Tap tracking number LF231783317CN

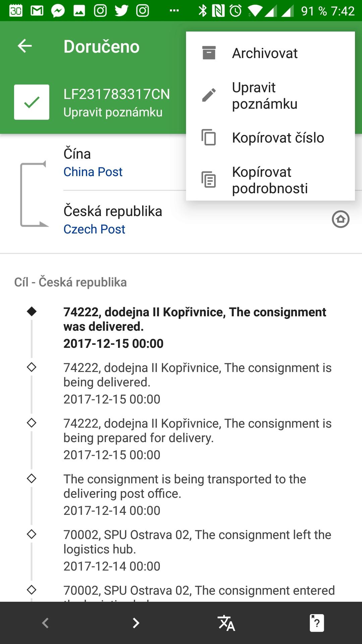(117, 94)
